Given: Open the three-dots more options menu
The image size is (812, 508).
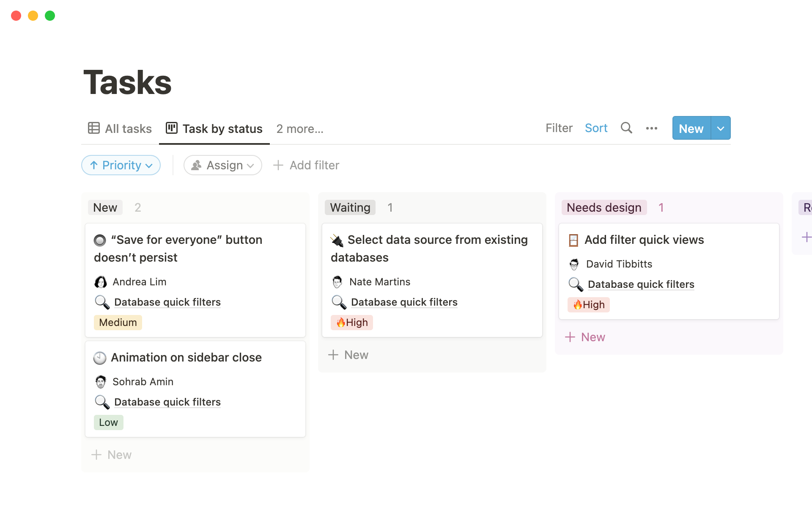Looking at the screenshot, I should (x=651, y=128).
